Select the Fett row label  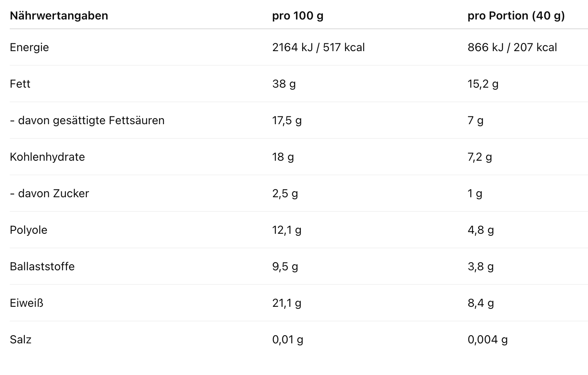pyautogui.click(x=20, y=84)
